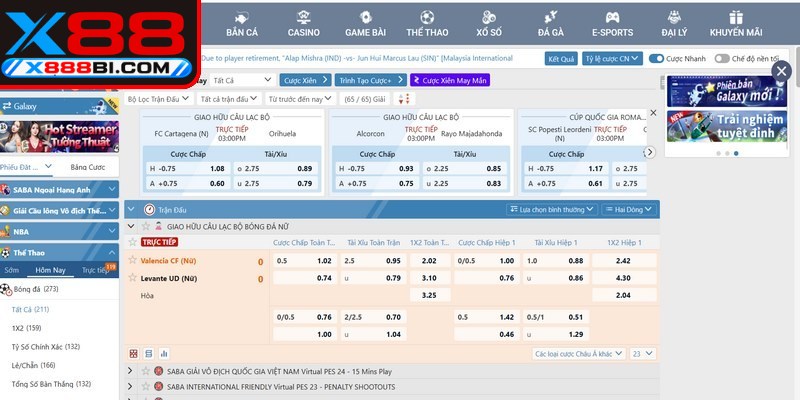Screen dimensions: 800x400
Task: Show next featured match cards
Action: pyautogui.click(x=649, y=152)
